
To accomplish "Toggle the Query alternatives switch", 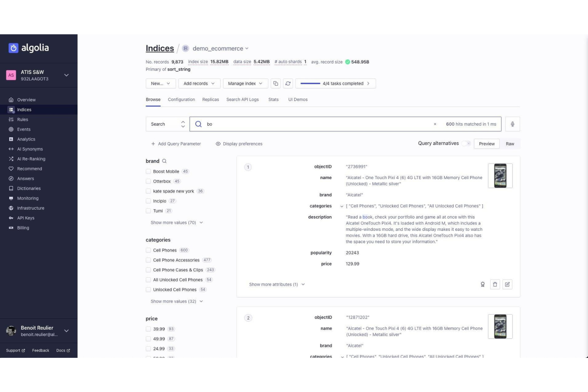I will tap(466, 143).
